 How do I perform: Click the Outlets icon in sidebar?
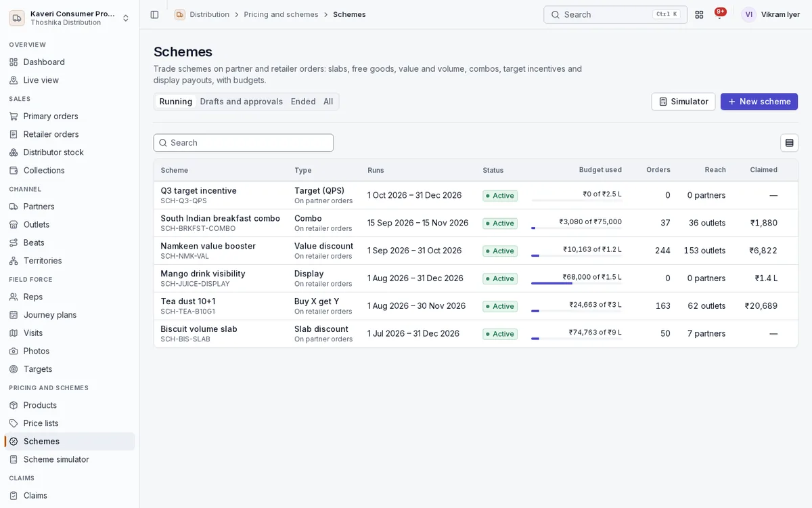[14, 224]
